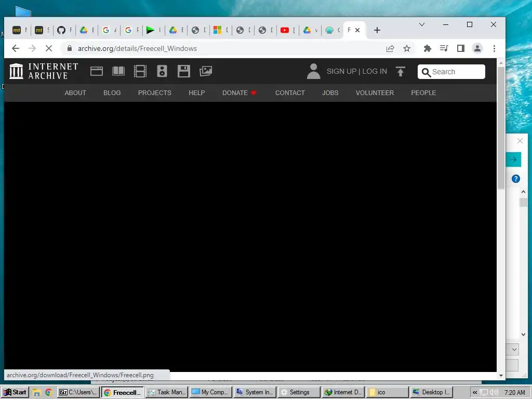Screen dimensions: 532x399
Task: Toggle Chrome side panel icon
Action: click(x=460, y=48)
